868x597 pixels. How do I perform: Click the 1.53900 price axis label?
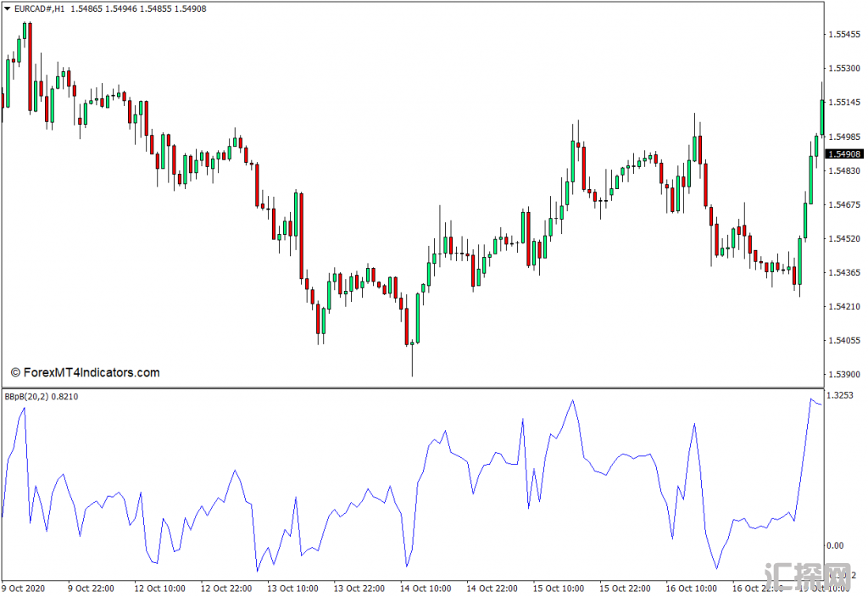(844, 374)
